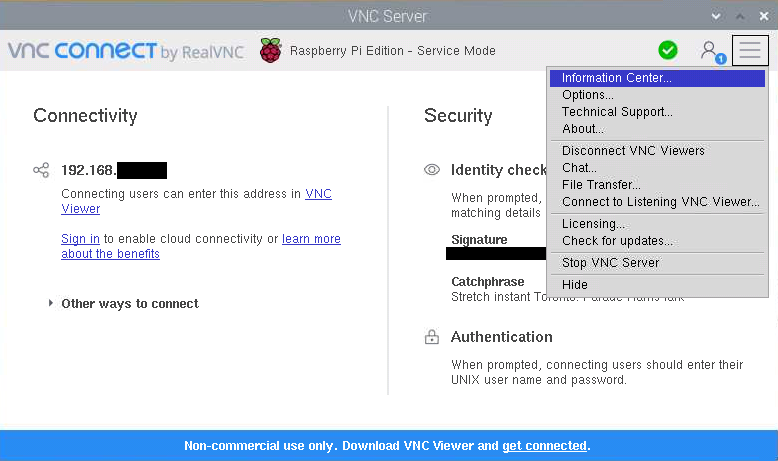Image resolution: width=778 pixels, height=461 pixels.
Task: Click the VNC Connect by RealVNC logo
Action: tap(126, 51)
